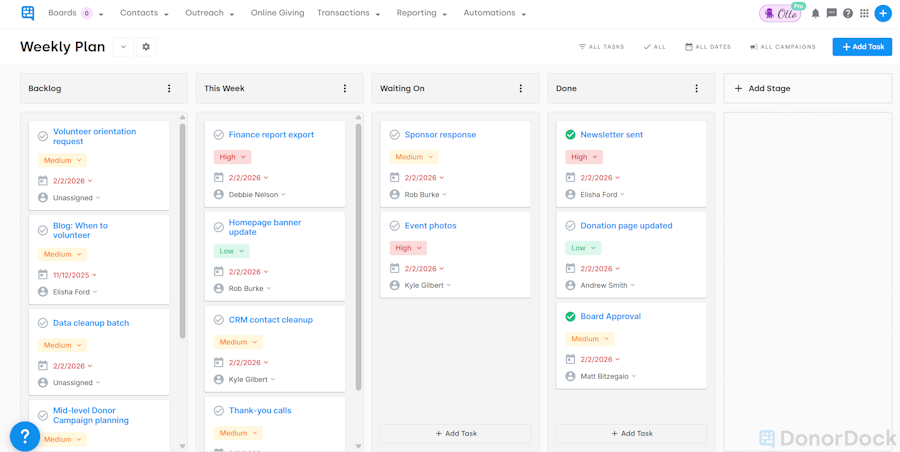900x452 pixels.
Task: Click calendar icon on Event photos
Action: coord(394,268)
